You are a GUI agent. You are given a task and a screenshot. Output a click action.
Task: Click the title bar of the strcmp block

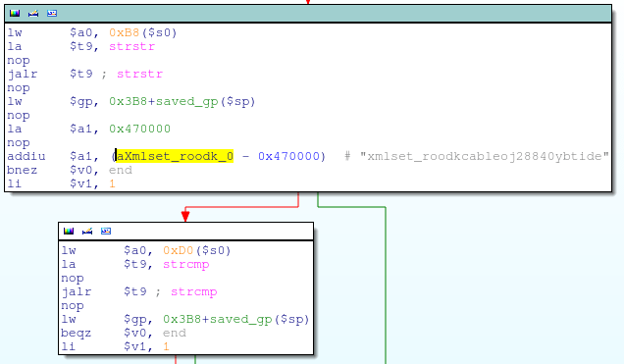(185, 232)
